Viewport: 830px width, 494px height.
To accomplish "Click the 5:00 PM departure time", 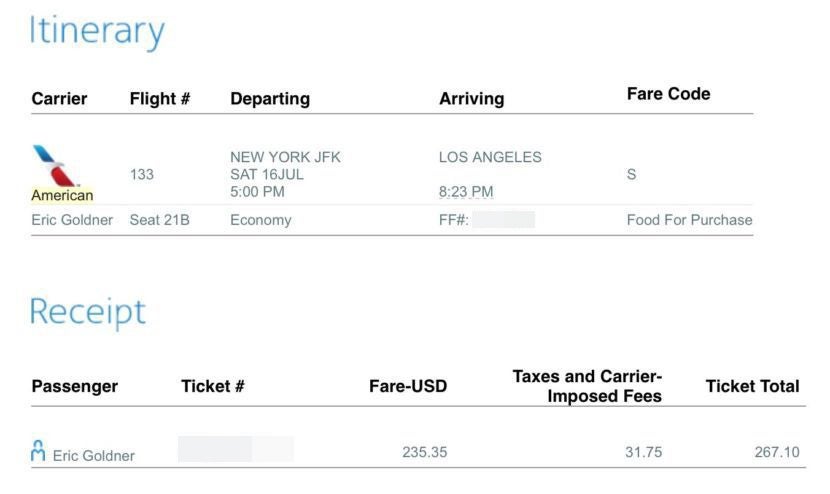I will (257, 191).
